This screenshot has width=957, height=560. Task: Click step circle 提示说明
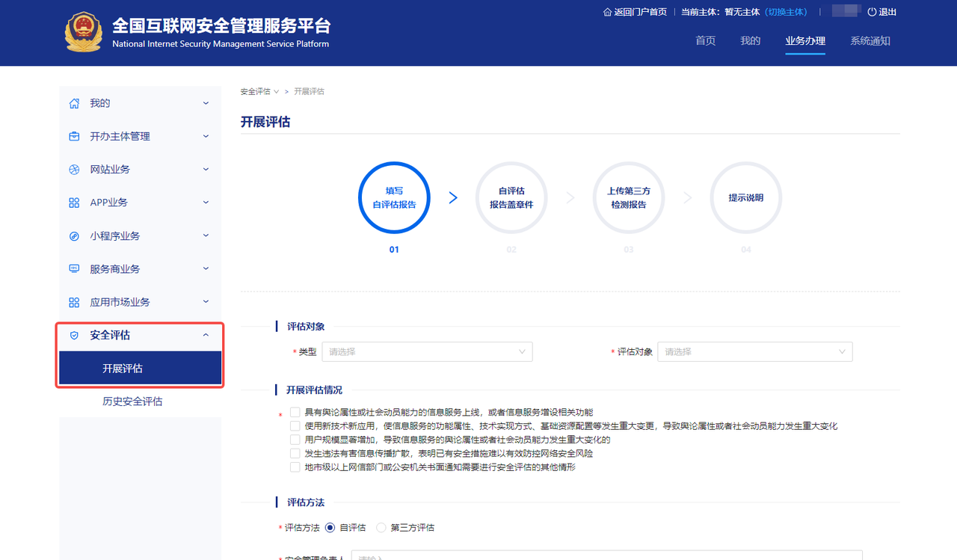746,197
